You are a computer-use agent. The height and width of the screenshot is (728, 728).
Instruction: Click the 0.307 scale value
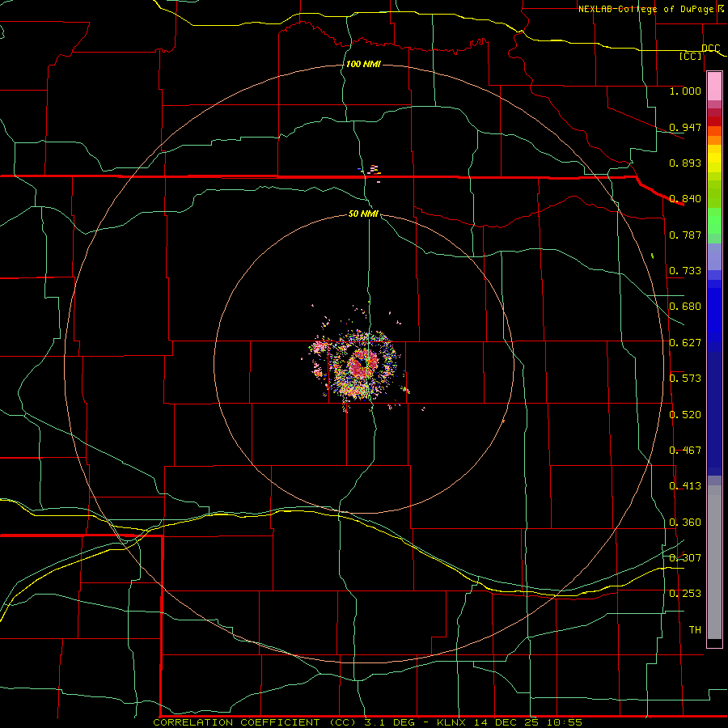(x=685, y=558)
